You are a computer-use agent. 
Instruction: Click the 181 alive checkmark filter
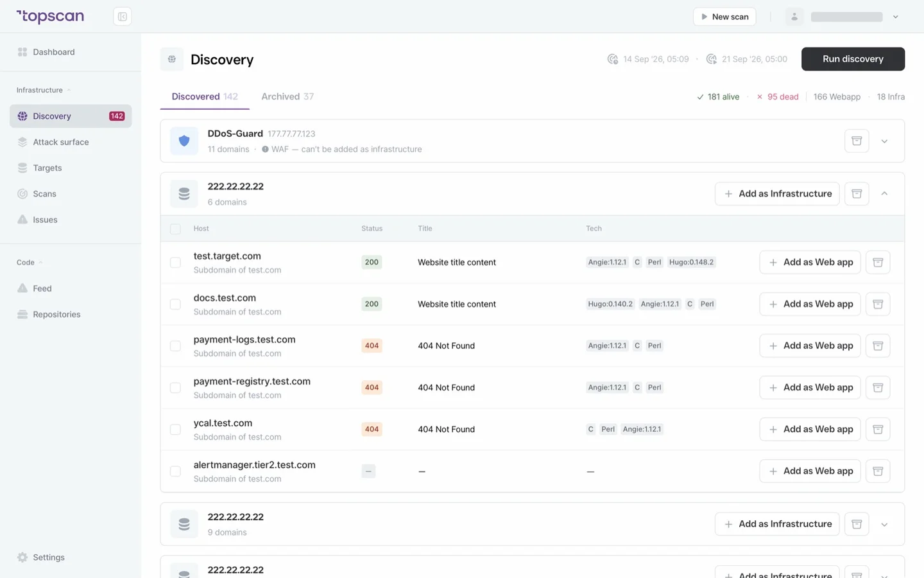(718, 97)
